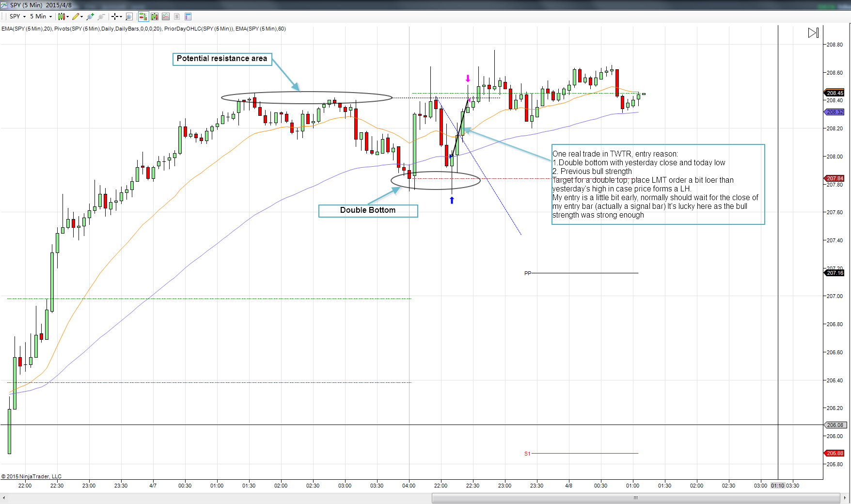This screenshot has height=504, width=851.
Task: Click the 2015 NinjaTrader, LLC copyright text
Action: [32, 476]
